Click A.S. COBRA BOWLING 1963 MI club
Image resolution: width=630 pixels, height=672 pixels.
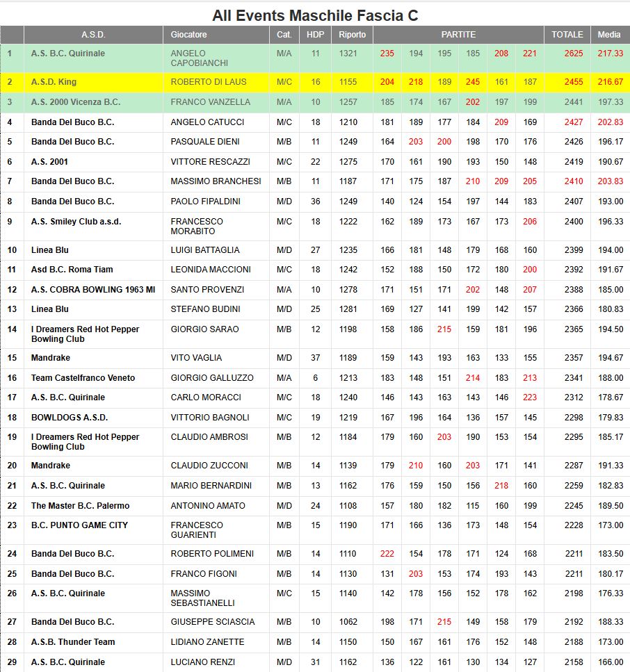coord(93,290)
